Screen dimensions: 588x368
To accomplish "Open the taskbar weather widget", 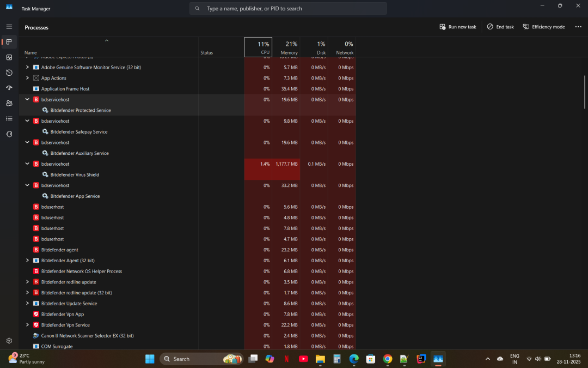I will (x=26, y=359).
